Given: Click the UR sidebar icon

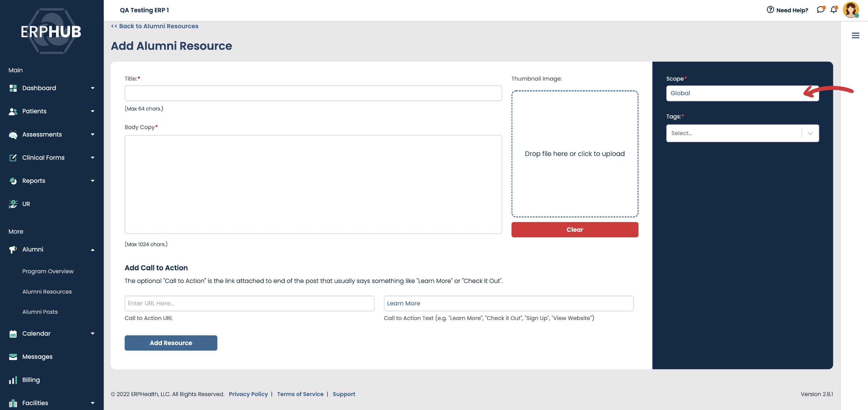Looking at the screenshot, I should (x=13, y=204).
